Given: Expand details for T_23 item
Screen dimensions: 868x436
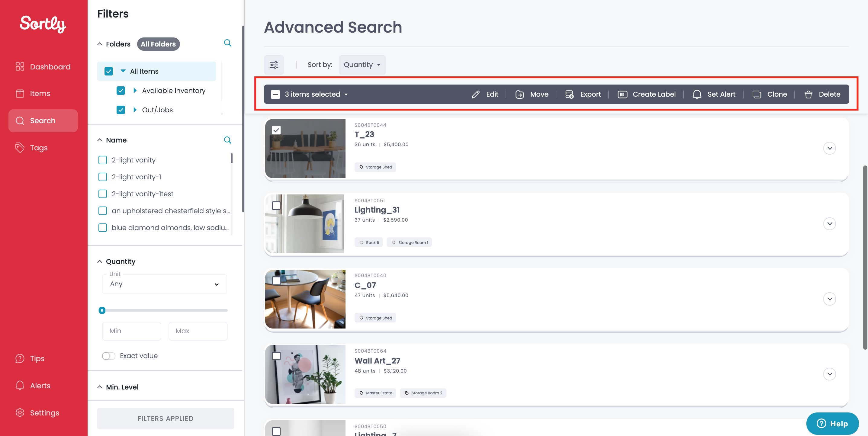Looking at the screenshot, I should (x=830, y=148).
